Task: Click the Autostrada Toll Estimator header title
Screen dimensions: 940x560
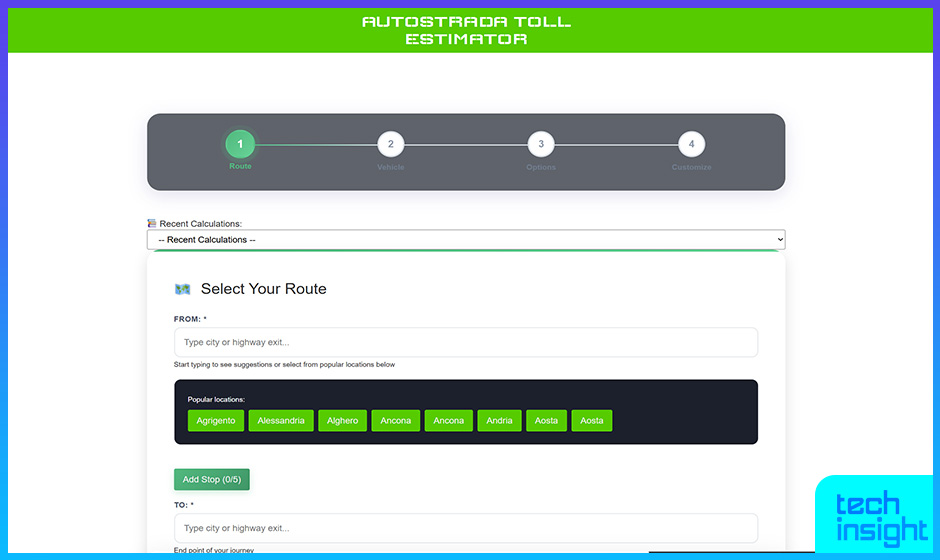Action: tap(466, 30)
